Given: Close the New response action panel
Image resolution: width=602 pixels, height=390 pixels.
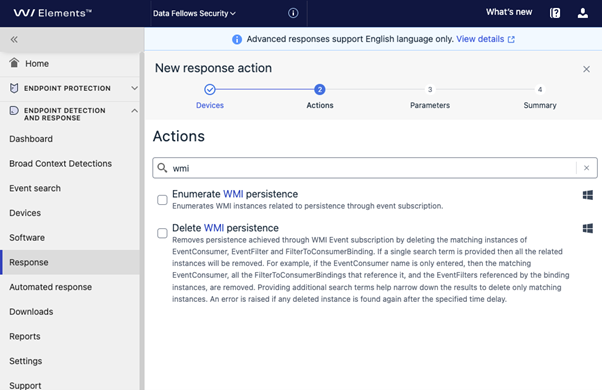Looking at the screenshot, I should (586, 69).
